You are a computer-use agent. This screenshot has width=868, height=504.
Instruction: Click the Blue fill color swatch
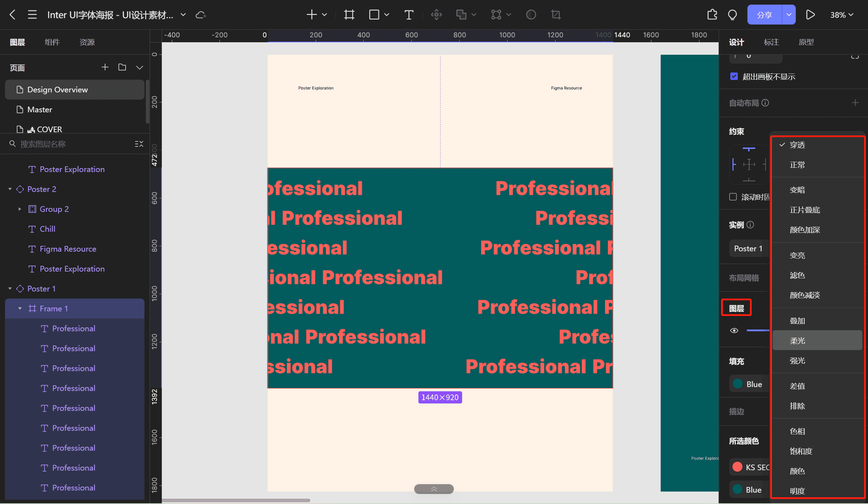738,384
